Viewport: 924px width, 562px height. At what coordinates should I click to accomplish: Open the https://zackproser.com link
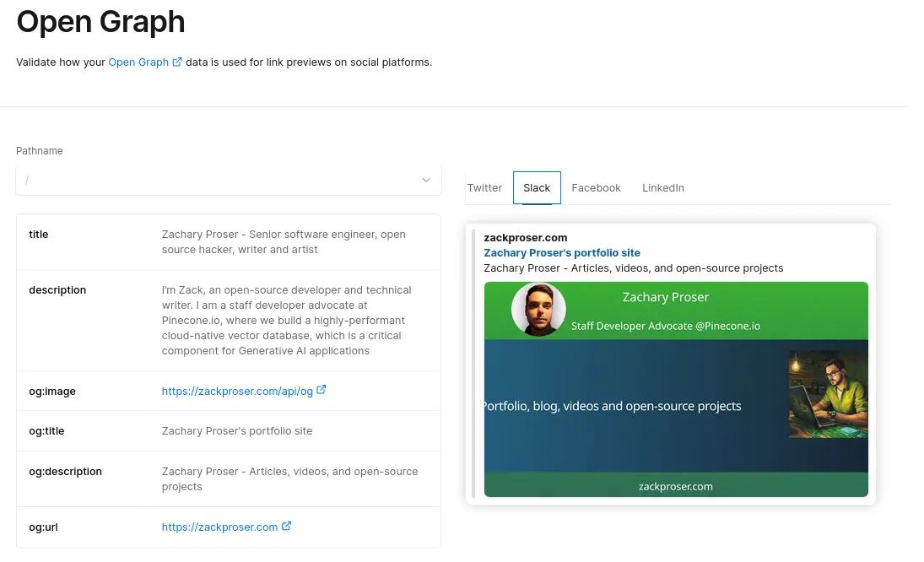[219, 527]
